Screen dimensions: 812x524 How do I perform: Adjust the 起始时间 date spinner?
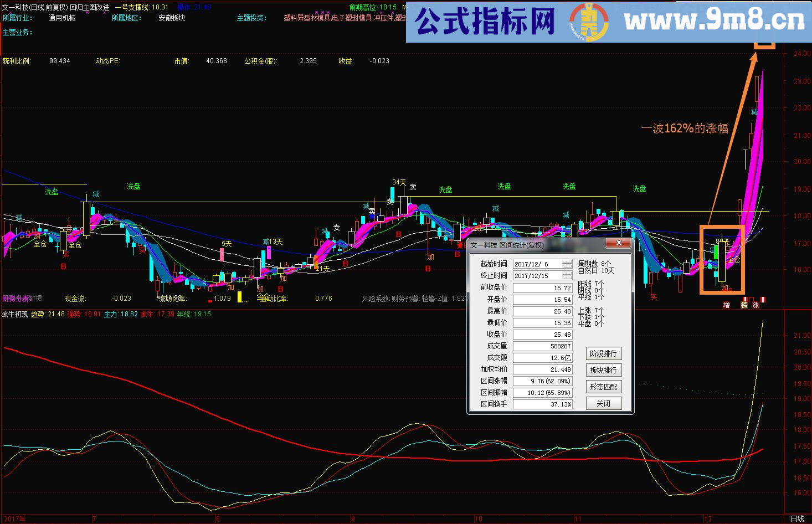[x=567, y=264]
